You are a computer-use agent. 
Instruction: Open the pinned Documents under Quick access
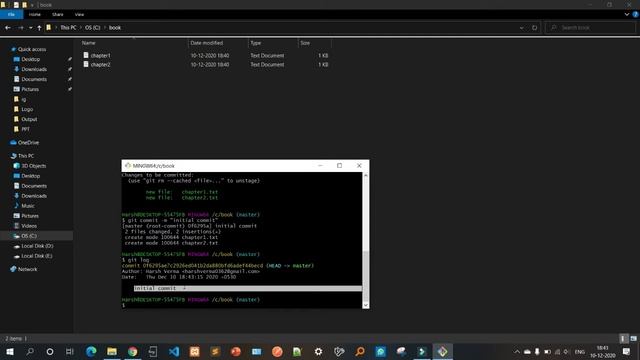click(x=34, y=79)
